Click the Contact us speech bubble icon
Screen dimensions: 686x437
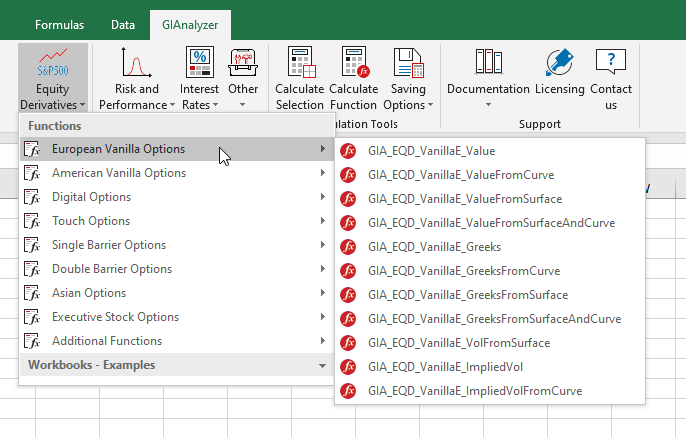click(611, 61)
